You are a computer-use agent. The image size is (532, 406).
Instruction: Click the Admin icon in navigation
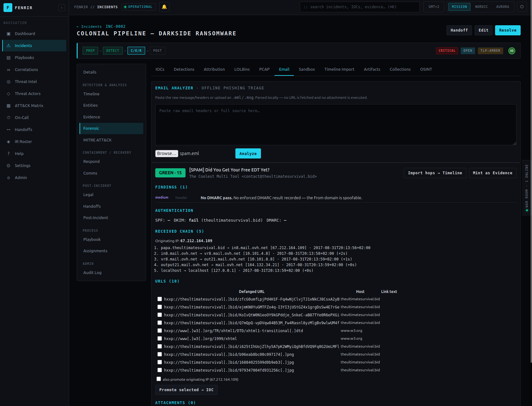pyautogui.click(x=9, y=178)
